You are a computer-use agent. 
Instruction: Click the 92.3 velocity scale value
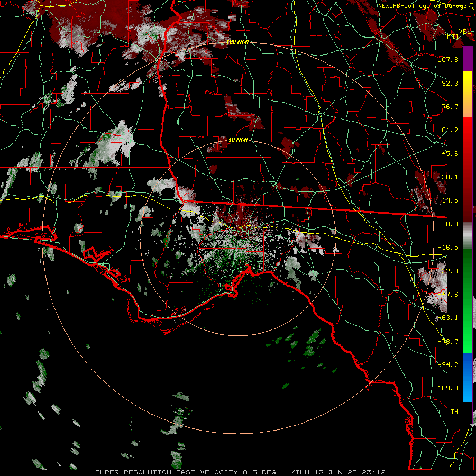(450, 83)
